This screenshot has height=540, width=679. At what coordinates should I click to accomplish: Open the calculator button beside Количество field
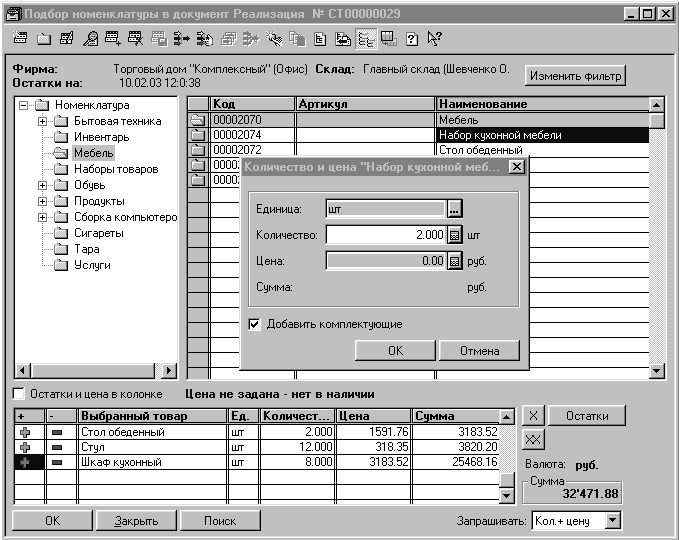pyautogui.click(x=454, y=235)
